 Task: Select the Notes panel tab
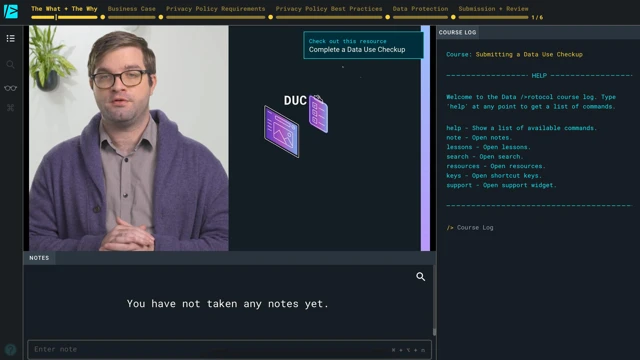[39, 258]
